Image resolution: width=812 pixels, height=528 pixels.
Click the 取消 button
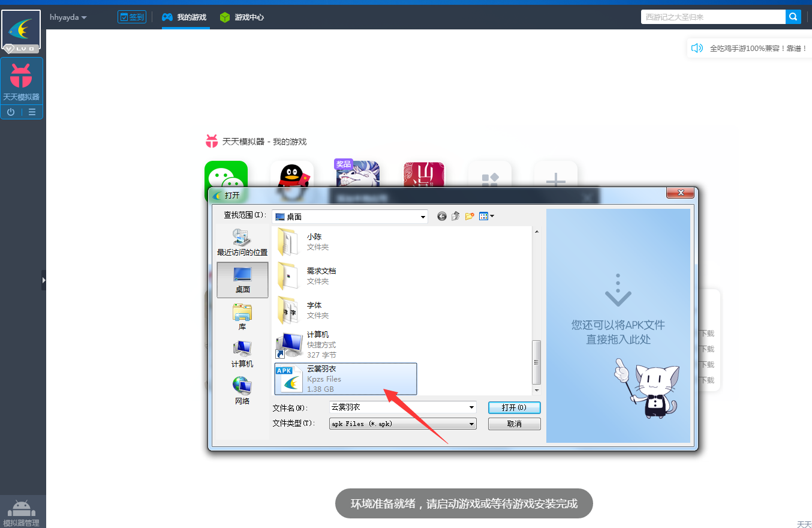(515, 424)
